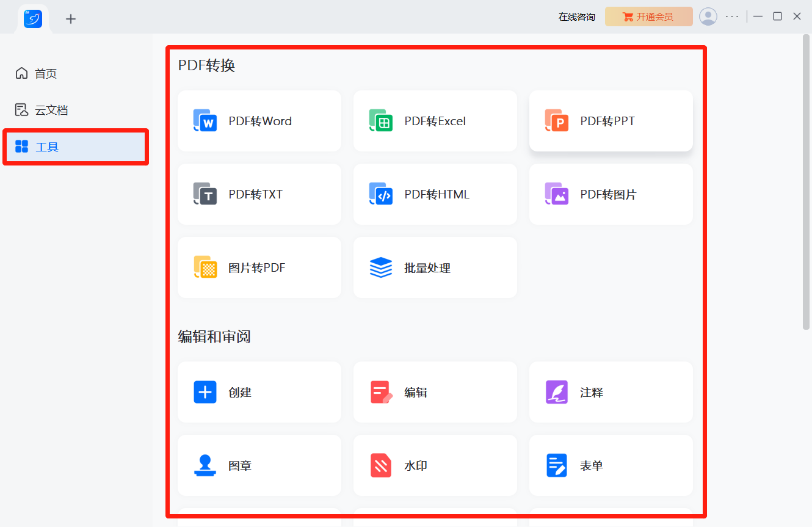Click the PDF转HTML code icon
Screen dimensions: 812x527
[381, 194]
